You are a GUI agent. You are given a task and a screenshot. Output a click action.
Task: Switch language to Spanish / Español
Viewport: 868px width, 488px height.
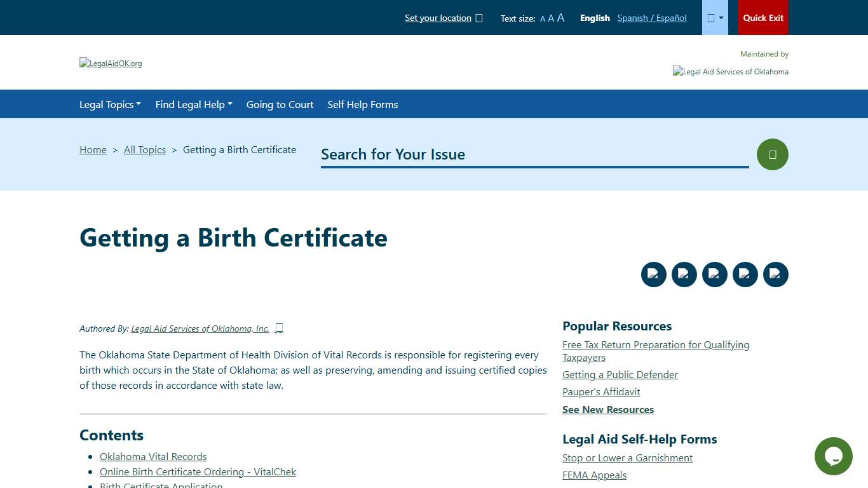click(651, 18)
